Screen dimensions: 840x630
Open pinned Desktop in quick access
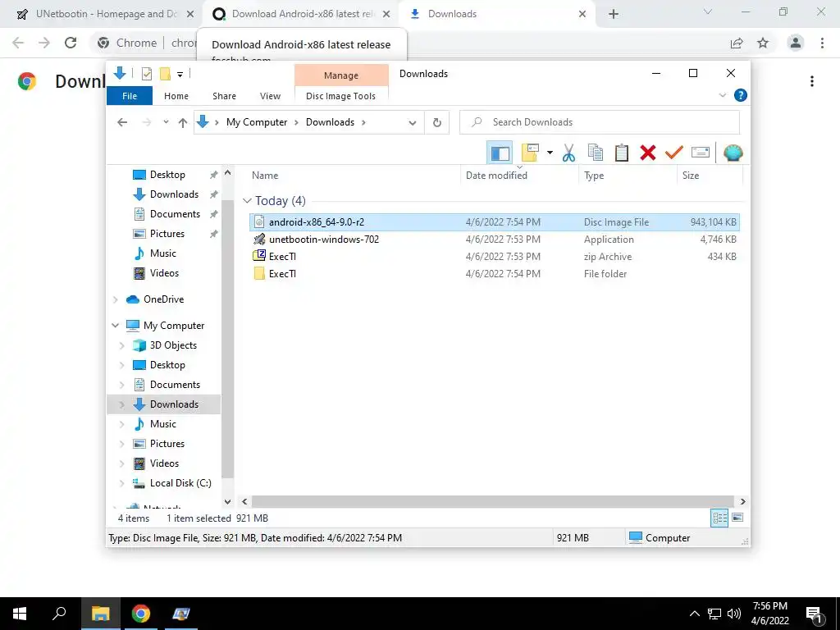[x=167, y=175]
